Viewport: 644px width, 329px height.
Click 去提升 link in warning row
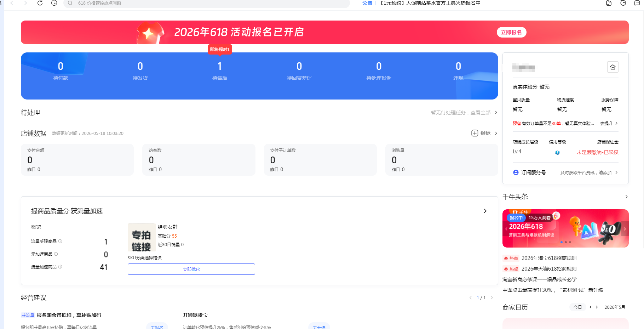(606, 123)
